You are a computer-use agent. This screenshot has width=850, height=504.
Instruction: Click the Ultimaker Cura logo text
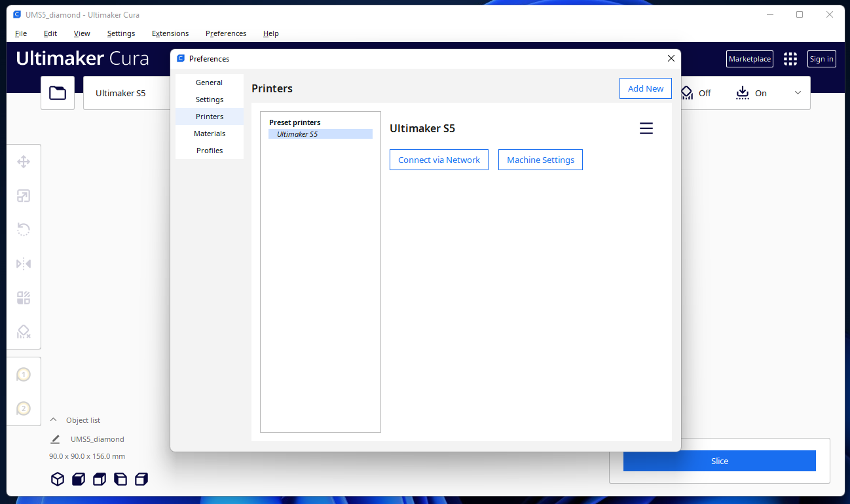(83, 58)
